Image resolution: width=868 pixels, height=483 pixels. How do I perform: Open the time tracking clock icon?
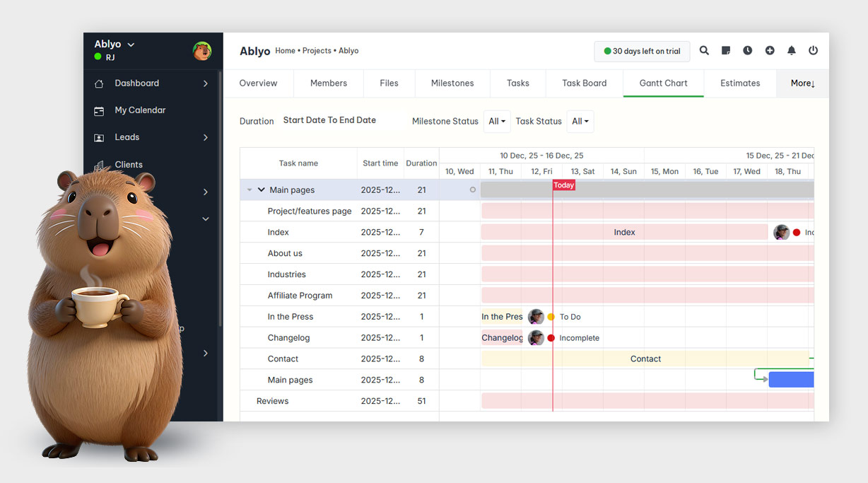(x=747, y=50)
